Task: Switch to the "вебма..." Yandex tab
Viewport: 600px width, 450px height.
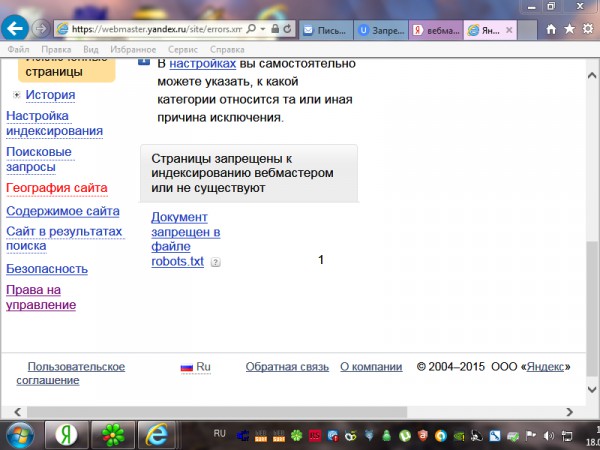Action: 436,30
